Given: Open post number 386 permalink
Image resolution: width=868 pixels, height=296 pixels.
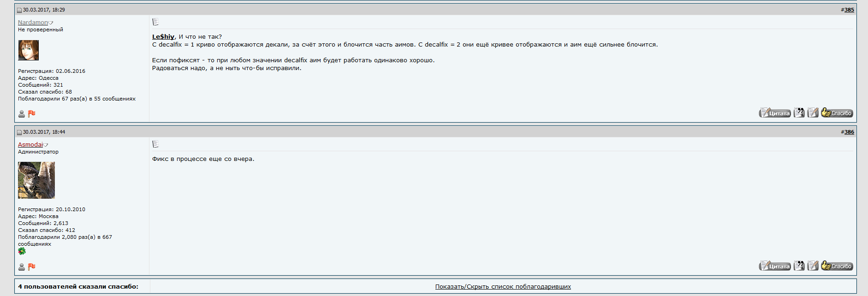Looking at the screenshot, I should coord(849,132).
